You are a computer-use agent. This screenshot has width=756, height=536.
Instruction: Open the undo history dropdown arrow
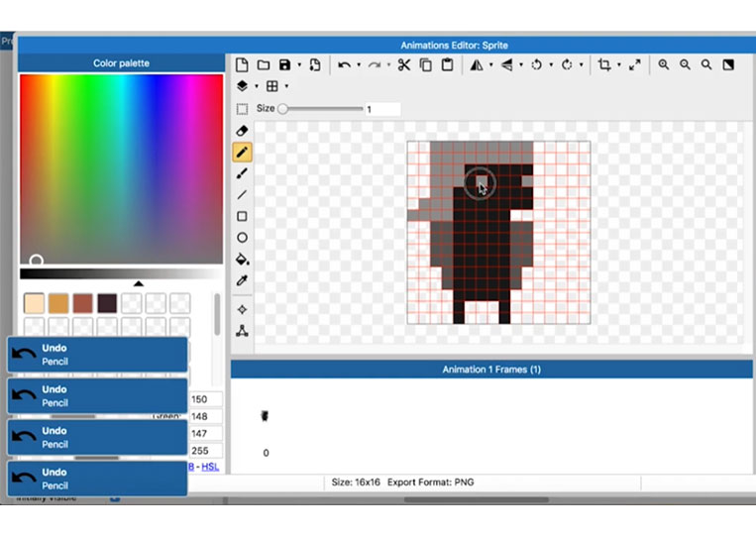(359, 65)
